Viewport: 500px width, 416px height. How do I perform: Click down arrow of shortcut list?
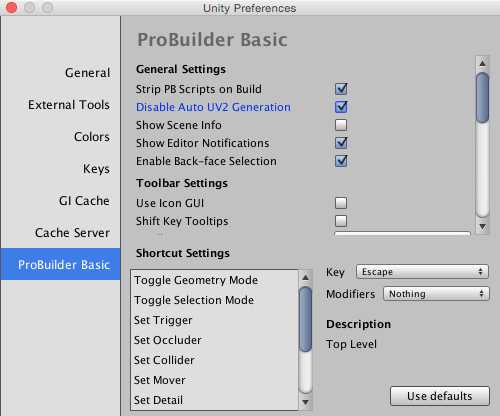pyautogui.click(x=305, y=402)
